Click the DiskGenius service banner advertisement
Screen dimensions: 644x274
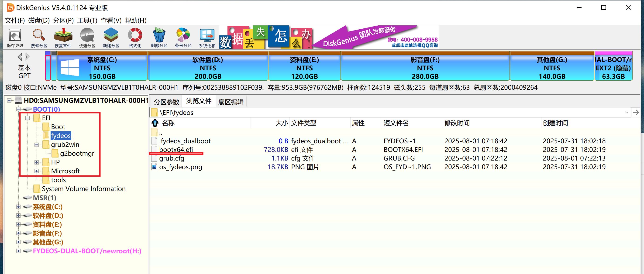pyautogui.click(x=329, y=37)
